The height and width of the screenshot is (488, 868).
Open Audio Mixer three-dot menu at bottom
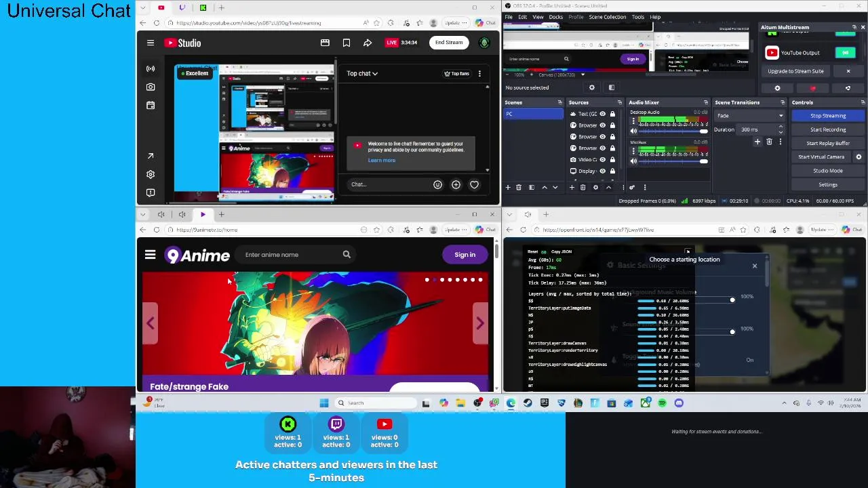645,188
